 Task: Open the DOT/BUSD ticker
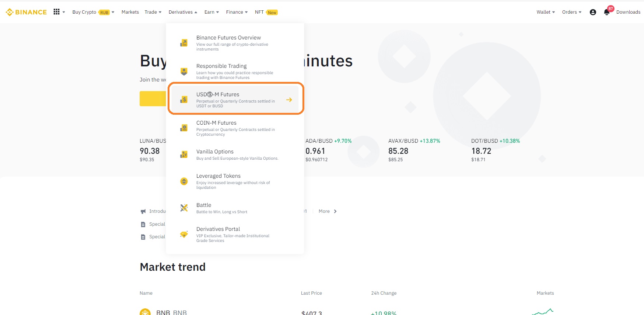(x=496, y=150)
